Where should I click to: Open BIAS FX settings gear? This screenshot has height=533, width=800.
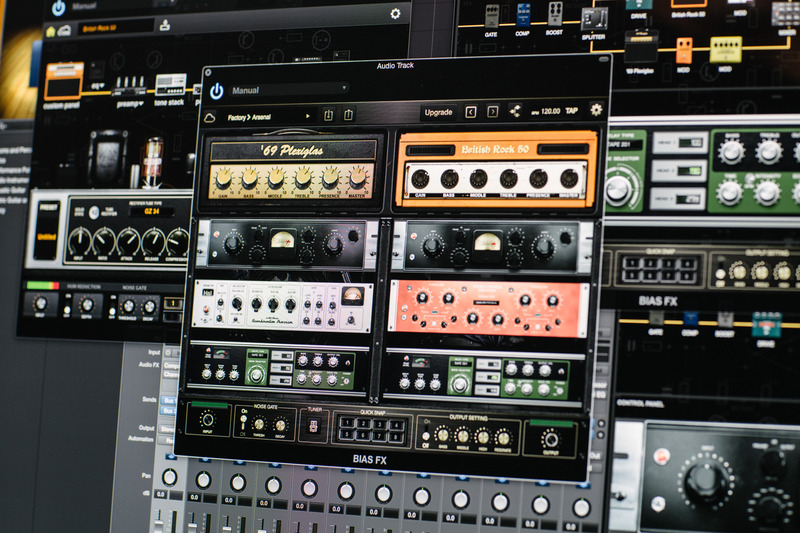(x=596, y=109)
